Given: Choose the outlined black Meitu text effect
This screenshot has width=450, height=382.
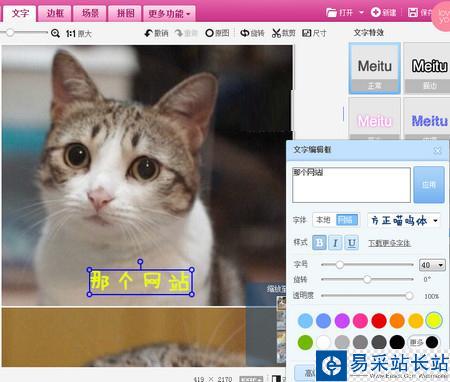Looking at the screenshot, I should 428,68.
